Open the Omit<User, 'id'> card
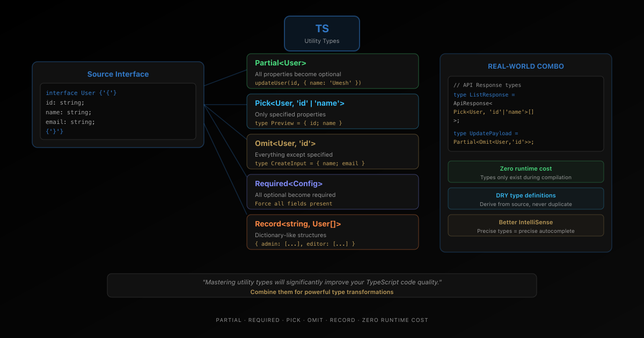Screen dimensions: 644x338 pyautogui.click(x=333, y=151)
